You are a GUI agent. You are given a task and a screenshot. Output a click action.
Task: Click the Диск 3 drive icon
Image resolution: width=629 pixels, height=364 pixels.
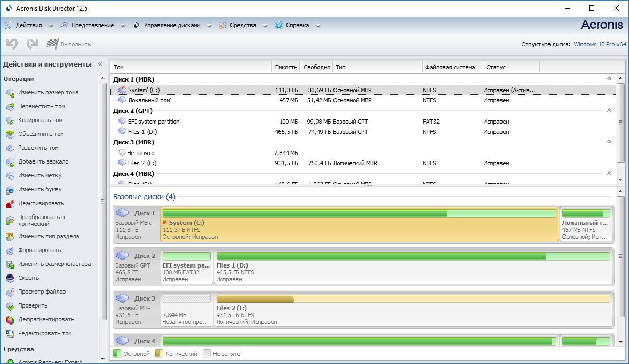click(x=122, y=298)
